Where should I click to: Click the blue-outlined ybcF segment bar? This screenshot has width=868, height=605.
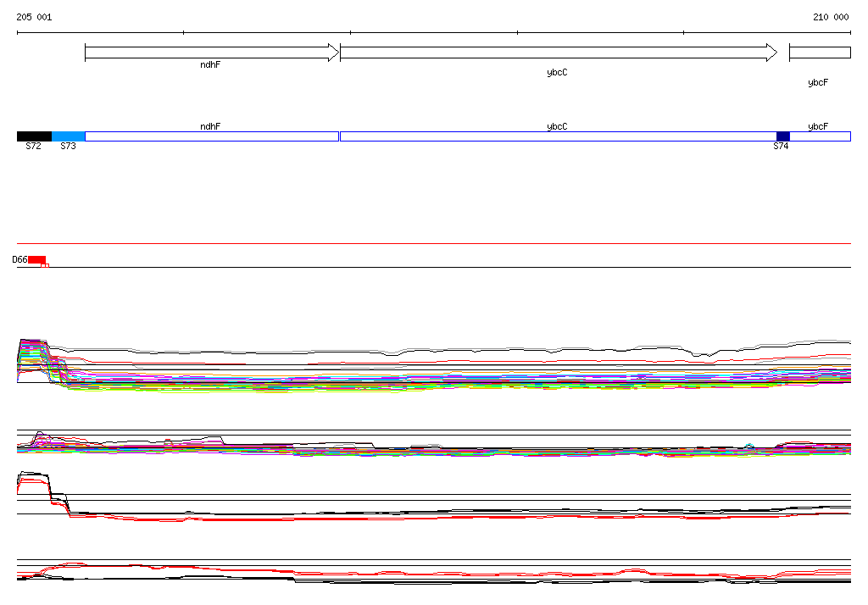[820, 136]
